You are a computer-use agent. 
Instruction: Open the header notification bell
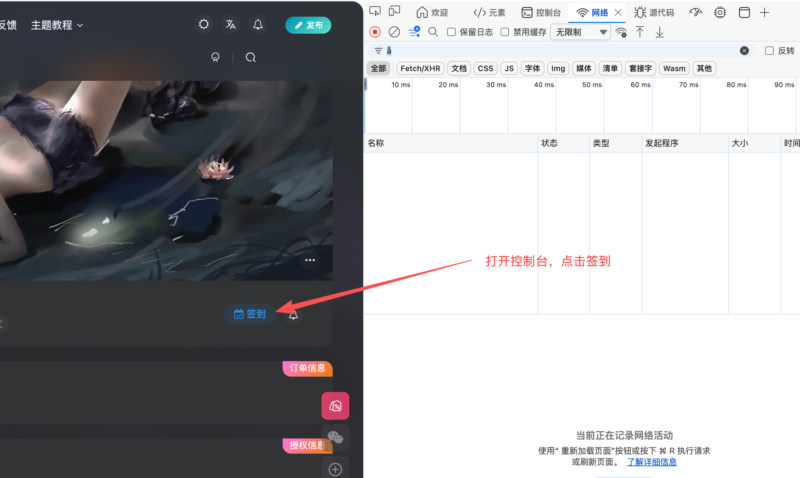pyautogui.click(x=258, y=24)
